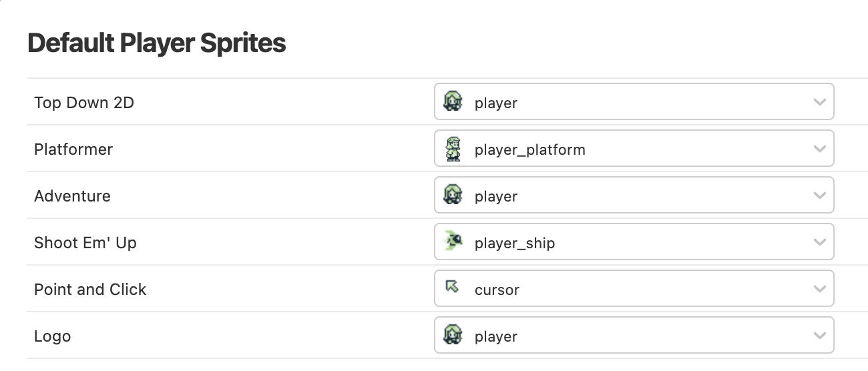Click the cursor arrow sprite icon
This screenshot has height=371, width=868.
[453, 288]
